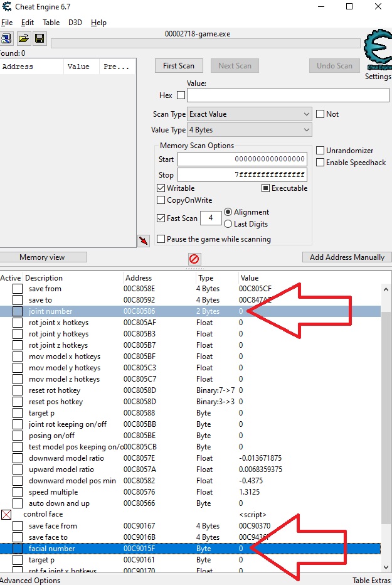
Task: Click the address list scroll up arrow
Action: pos(386,289)
